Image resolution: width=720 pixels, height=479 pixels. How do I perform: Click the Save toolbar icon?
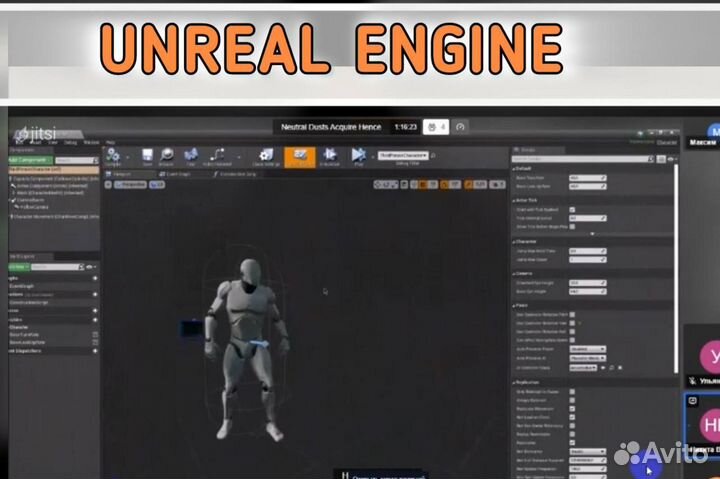(x=147, y=156)
